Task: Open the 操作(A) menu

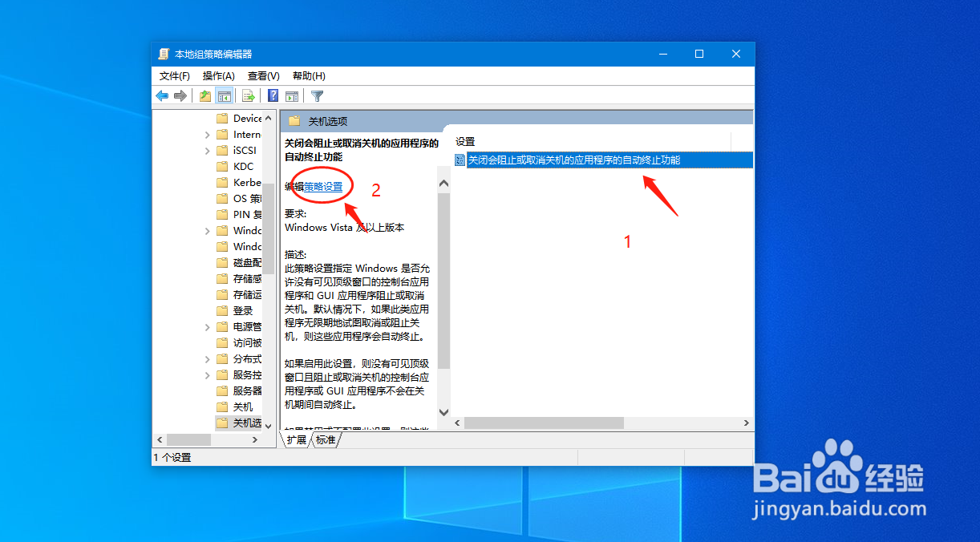Action: pyautogui.click(x=219, y=76)
